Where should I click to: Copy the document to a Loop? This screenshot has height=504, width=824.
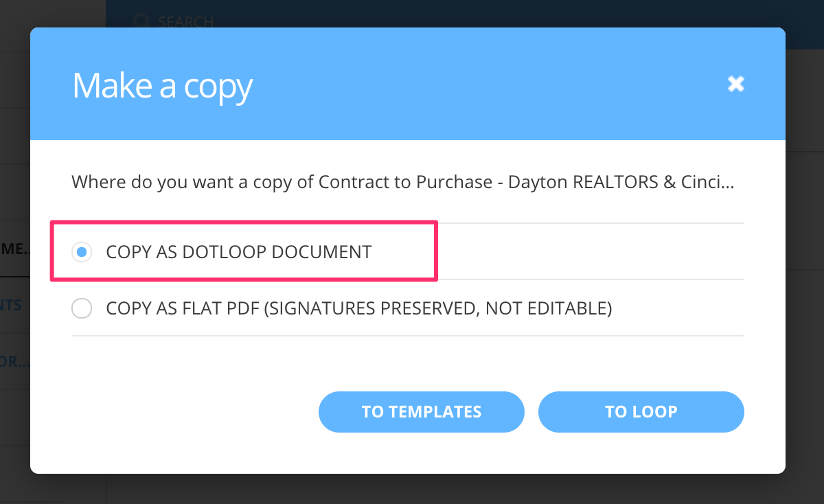641,412
